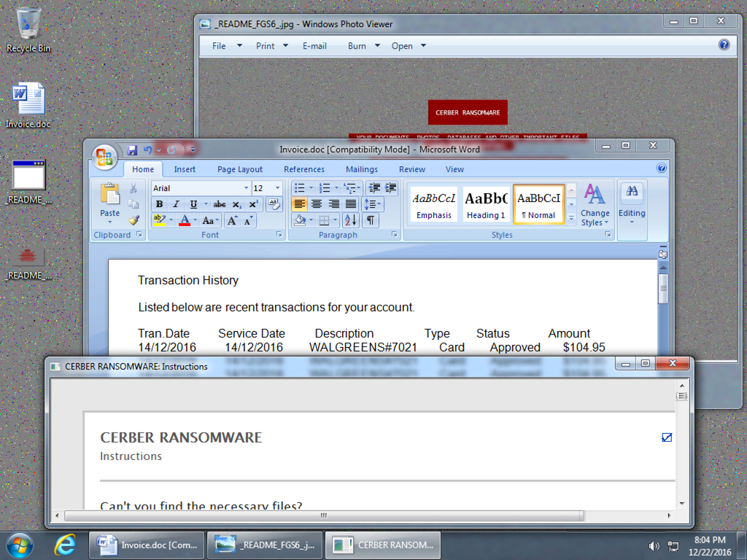Clear formatting with eraser icon

[x=274, y=204]
